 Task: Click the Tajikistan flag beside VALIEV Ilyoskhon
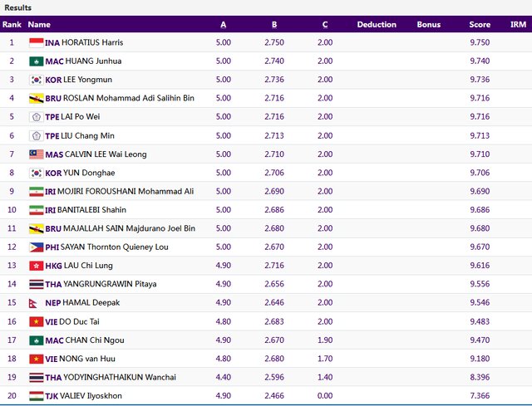pos(36,396)
